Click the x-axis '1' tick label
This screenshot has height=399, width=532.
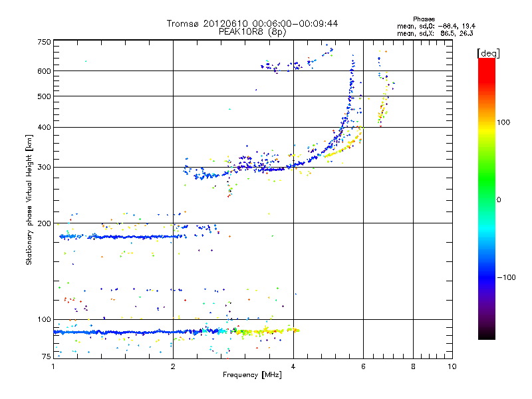(53, 366)
